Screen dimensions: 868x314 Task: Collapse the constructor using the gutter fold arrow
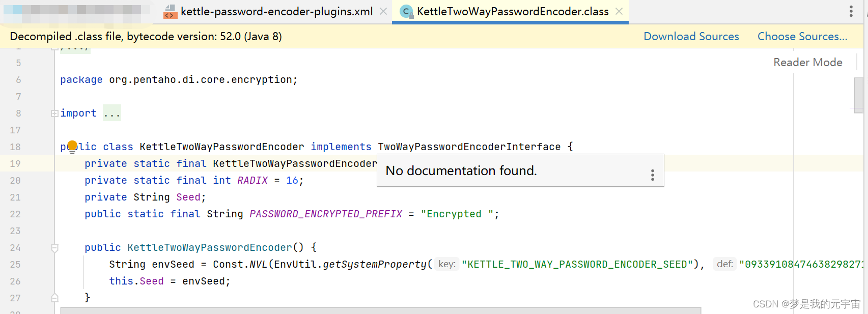(54, 248)
